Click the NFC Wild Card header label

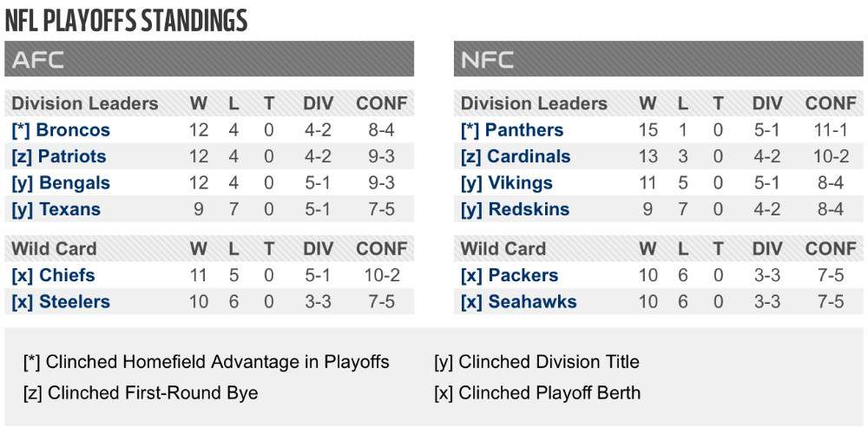point(503,249)
